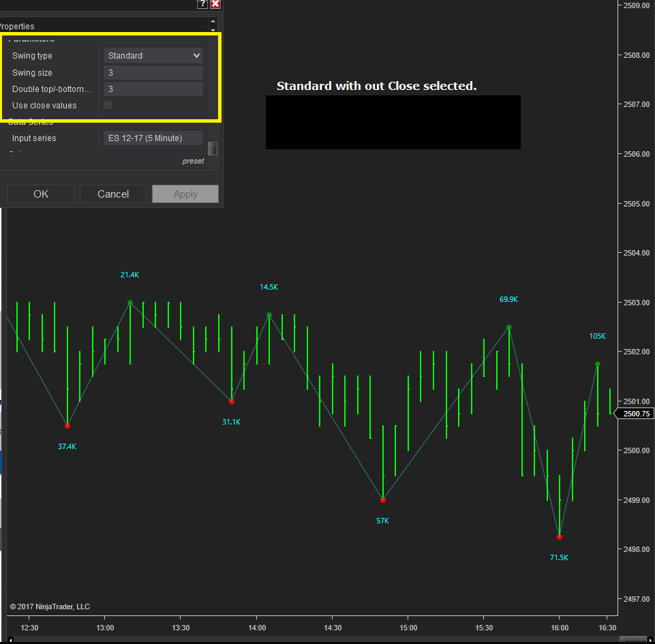Open the Swing type dropdown

153,56
